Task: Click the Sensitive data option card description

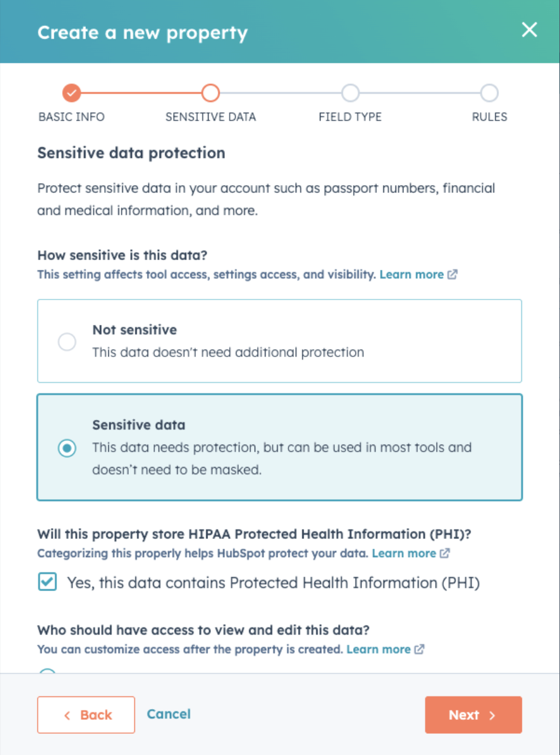Action: [x=281, y=459]
